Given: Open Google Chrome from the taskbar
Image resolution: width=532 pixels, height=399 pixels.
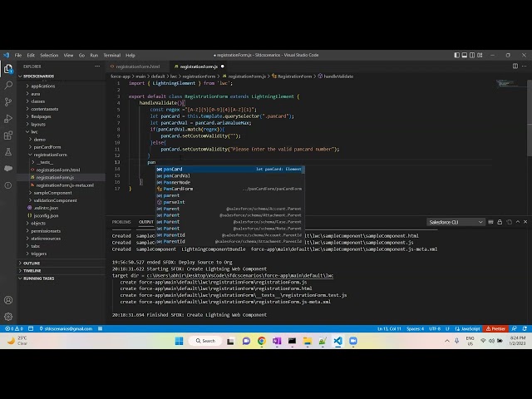Looking at the screenshot, I should coord(262,341).
